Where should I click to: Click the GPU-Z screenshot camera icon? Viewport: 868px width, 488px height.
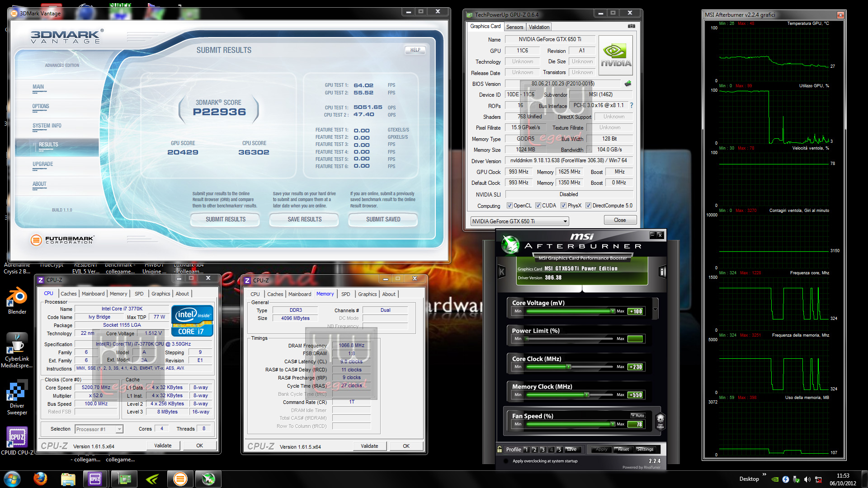click(x=631, y=26)
